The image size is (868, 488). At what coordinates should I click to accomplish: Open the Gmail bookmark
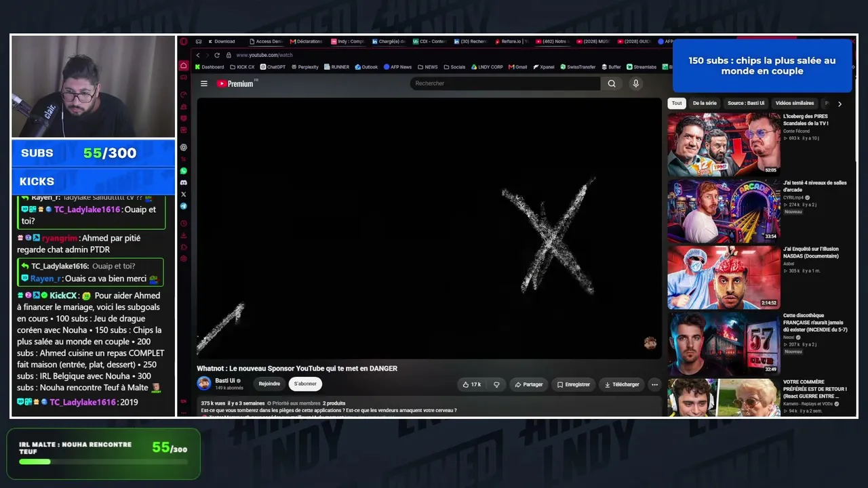518,67
